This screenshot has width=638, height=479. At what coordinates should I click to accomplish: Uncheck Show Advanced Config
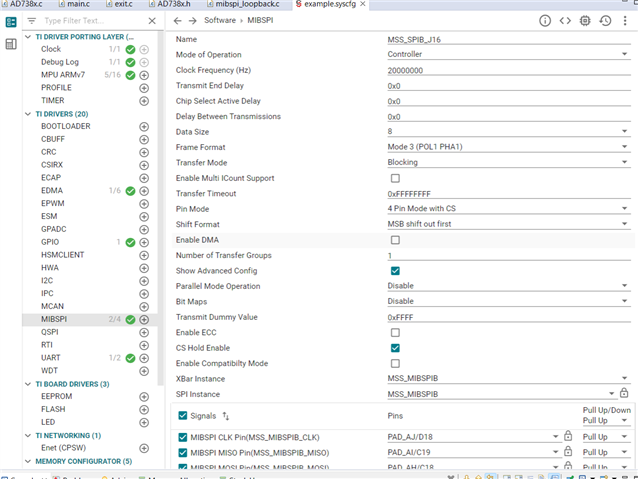pyautogui.click(x=395, y=271)
